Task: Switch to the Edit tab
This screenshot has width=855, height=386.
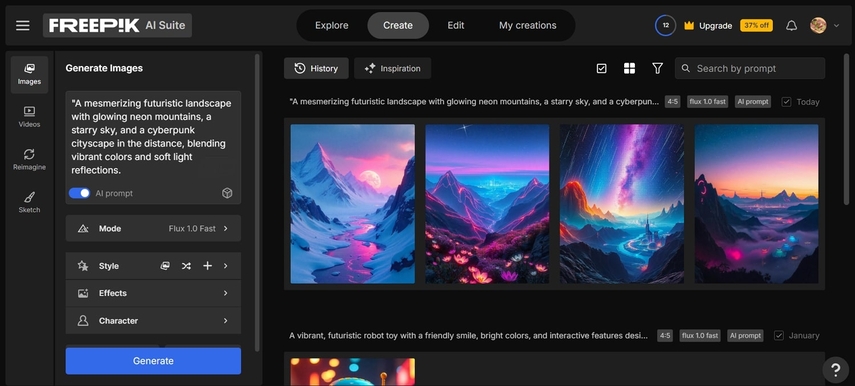Action: click(x=456, y=26)
